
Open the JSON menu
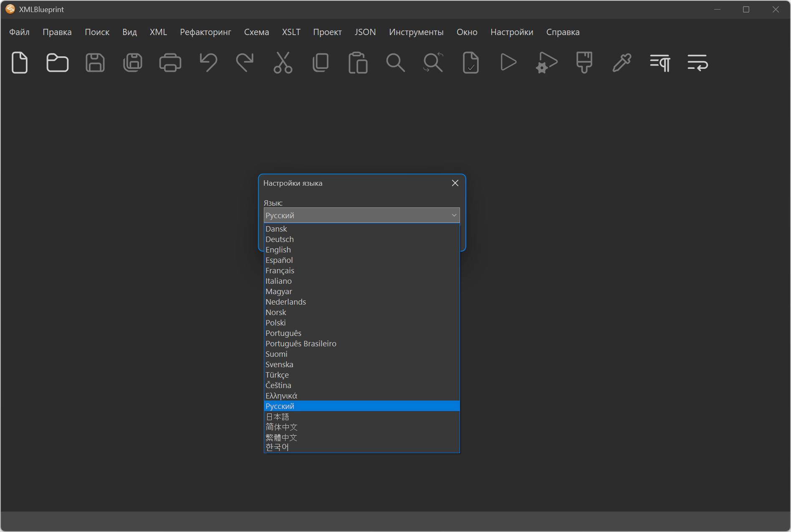tap(365, 32)
